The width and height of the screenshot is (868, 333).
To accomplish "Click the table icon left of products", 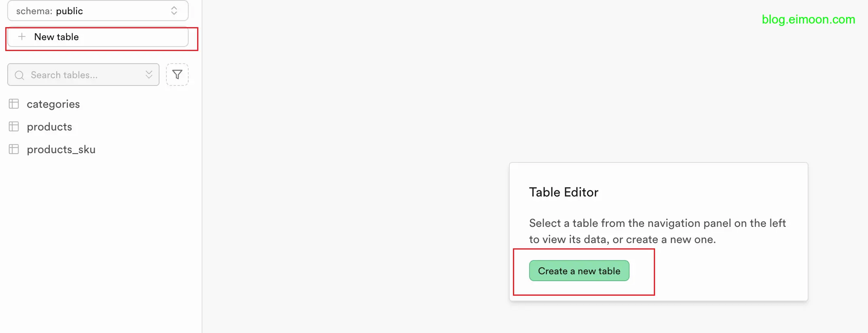I will coord(14,127).
